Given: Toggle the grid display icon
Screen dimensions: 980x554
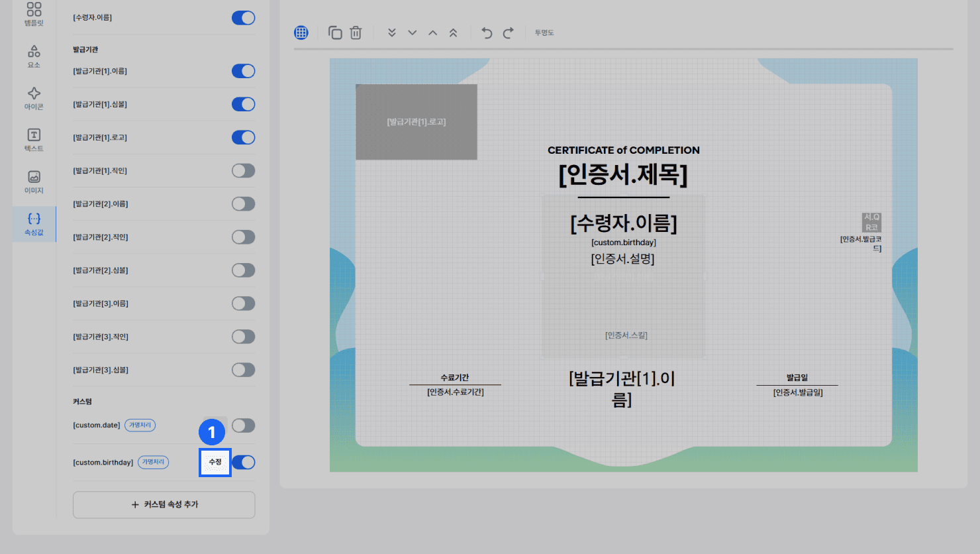Looking at the screenshot, I should pos(301,32).
